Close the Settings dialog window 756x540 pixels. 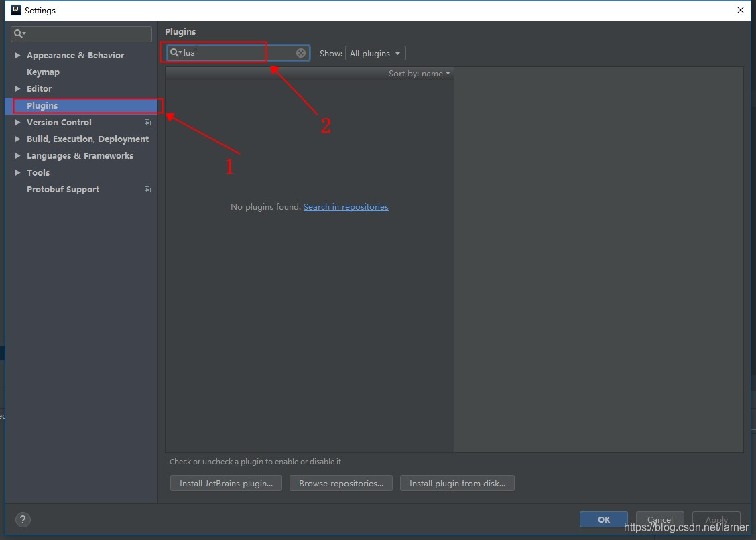click(x=741, y=10)
